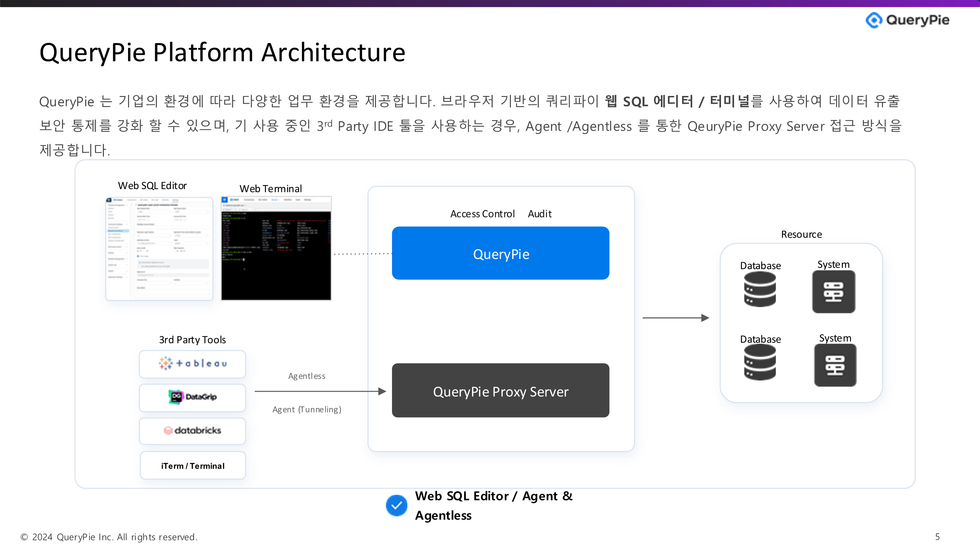Click the arrow pointing to Resource box
Viewport: 980px width, 551px height.
click(x=676, y=318)
